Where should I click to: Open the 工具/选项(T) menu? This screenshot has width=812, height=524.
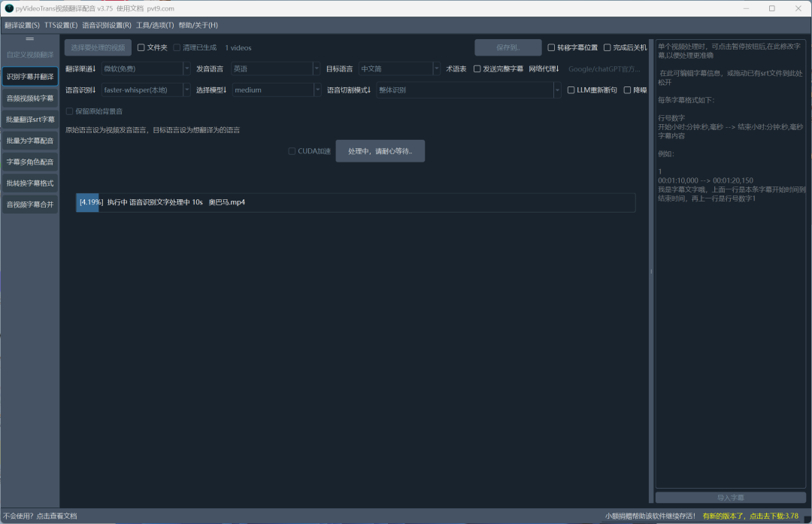tap(155, 25)
